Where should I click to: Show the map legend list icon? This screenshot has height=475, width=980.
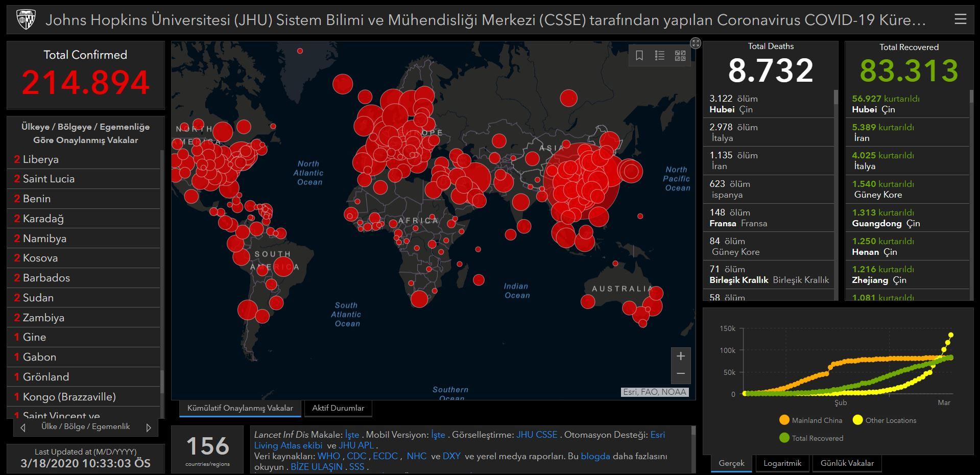pos(660,56)
